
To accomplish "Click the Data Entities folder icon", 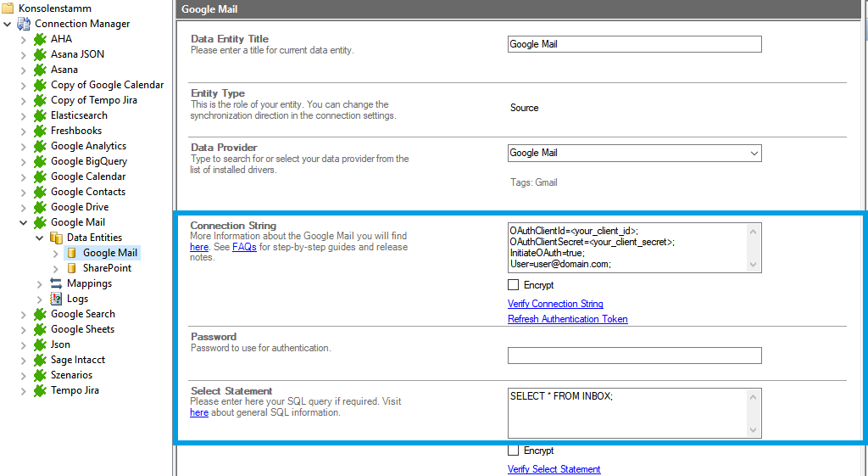I will coord(57,238).
